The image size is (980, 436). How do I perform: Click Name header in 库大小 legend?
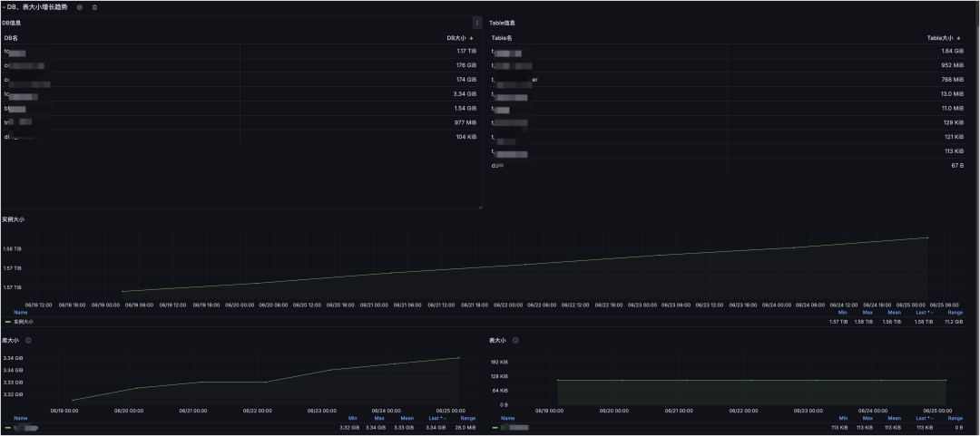tap(20, 419)
